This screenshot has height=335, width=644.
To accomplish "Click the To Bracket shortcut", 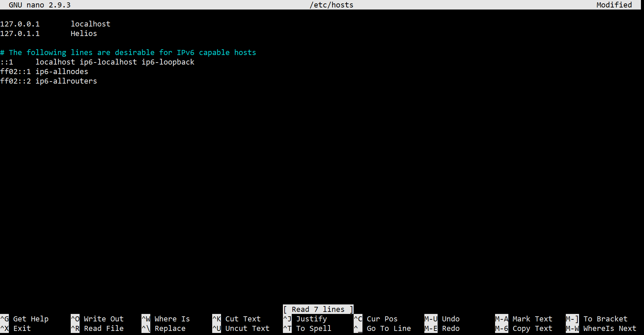I will (597, 319).
